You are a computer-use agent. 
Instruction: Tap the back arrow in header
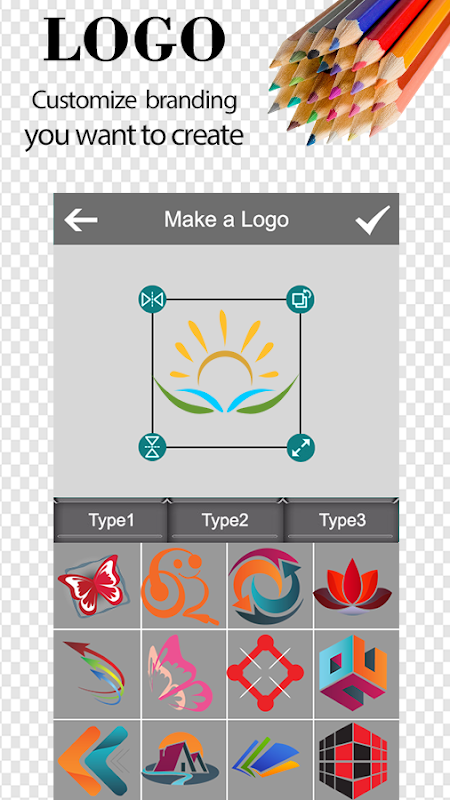click(x=81, y=219)
